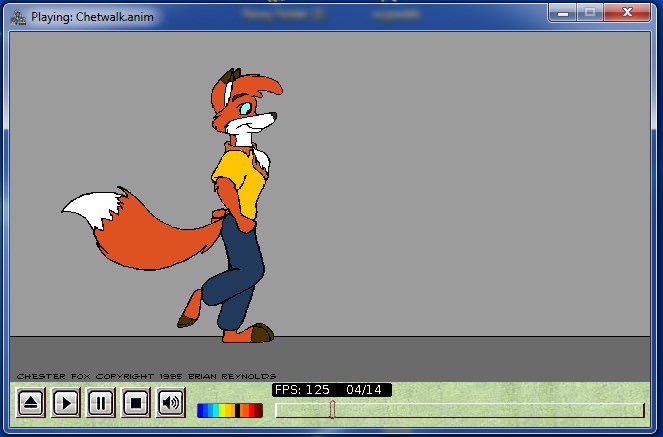Click the frame position slider thumb

332,410
